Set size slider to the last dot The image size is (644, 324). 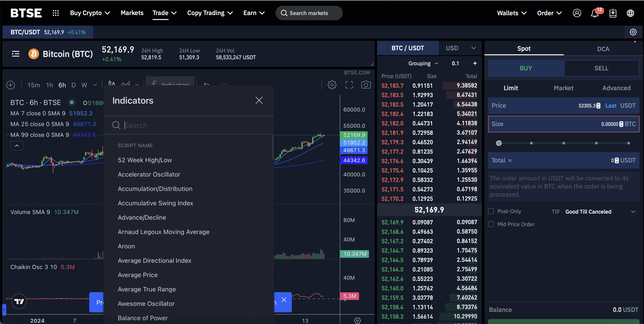(628, 143)
